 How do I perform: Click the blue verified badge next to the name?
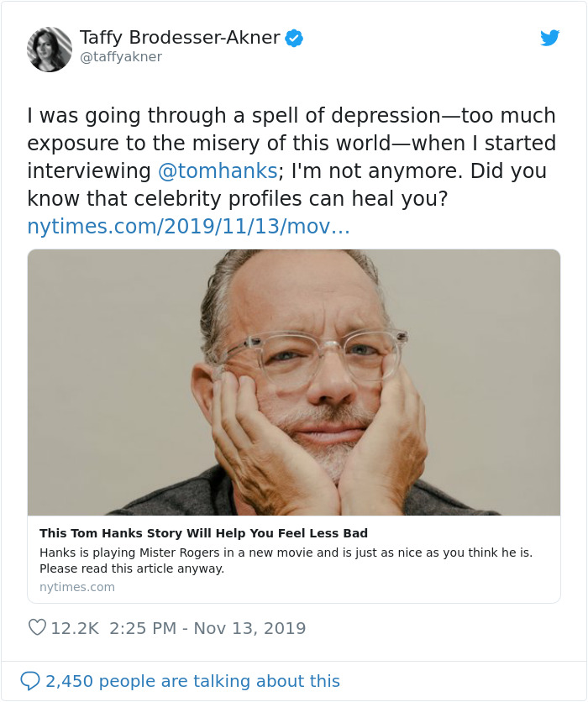point(293,37)
